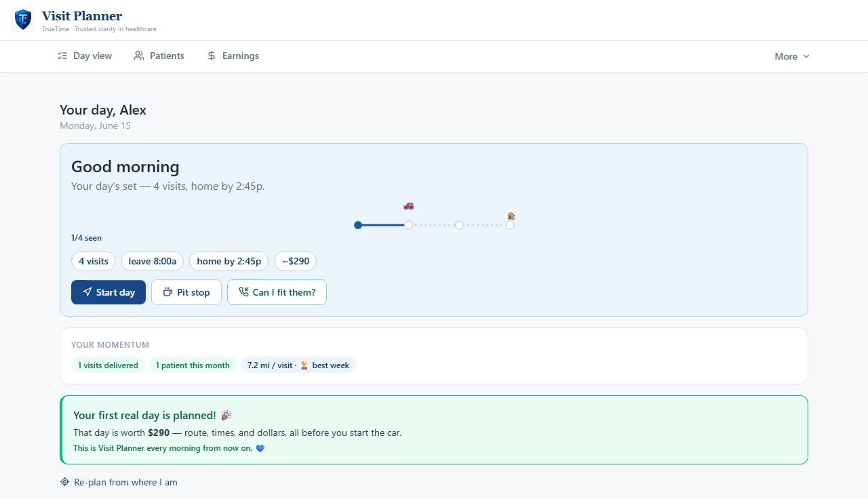Click the blue heart emoji in the banner
The image size is (868, 499).
(260, 448)
